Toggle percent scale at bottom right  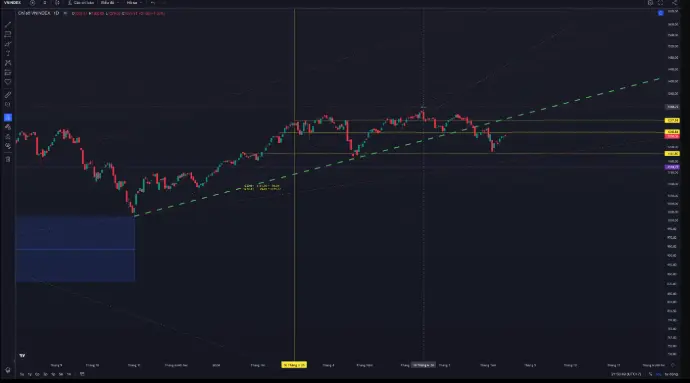pos(650,374)
